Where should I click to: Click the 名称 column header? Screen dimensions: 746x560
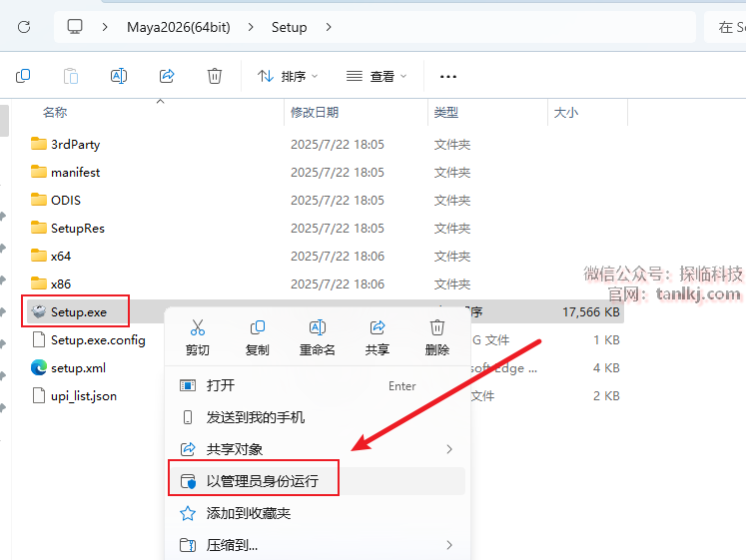click(x=55, y=113)
